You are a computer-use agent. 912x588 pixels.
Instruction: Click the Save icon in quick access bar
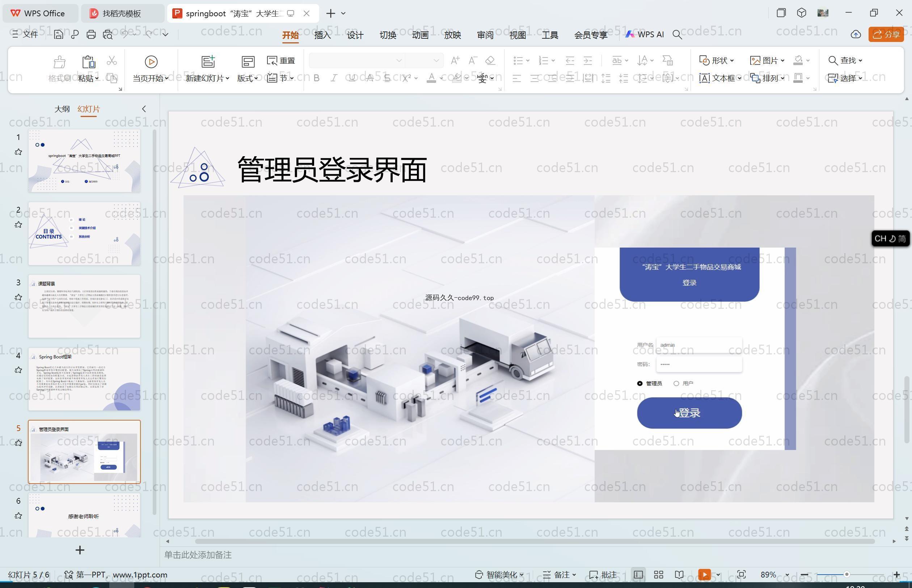tap(59, 35)
